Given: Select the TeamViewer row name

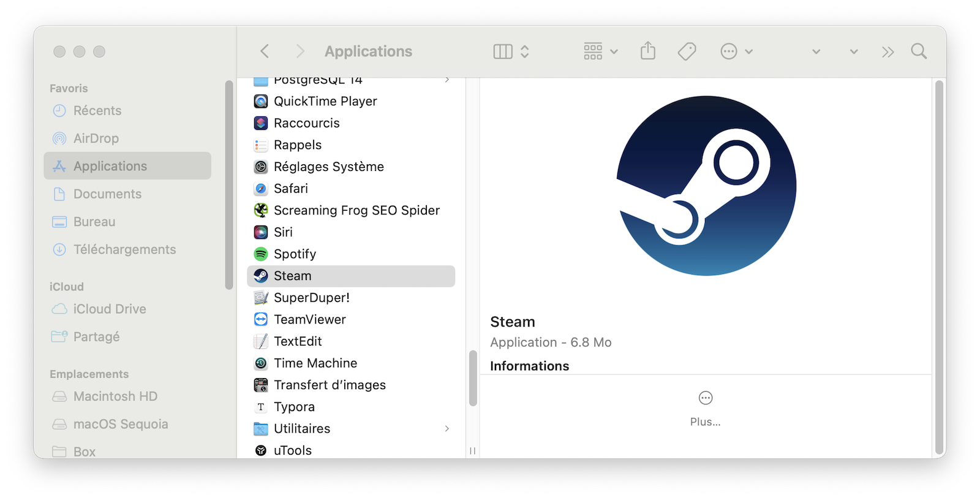Looking at the screenshot, I should click(x=310, y=319).
